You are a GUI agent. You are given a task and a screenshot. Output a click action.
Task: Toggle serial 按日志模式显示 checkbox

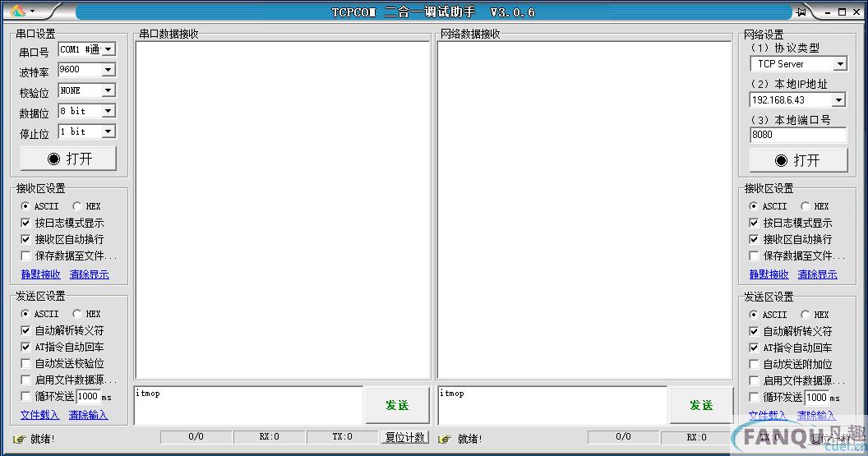(x=25, y=223)
